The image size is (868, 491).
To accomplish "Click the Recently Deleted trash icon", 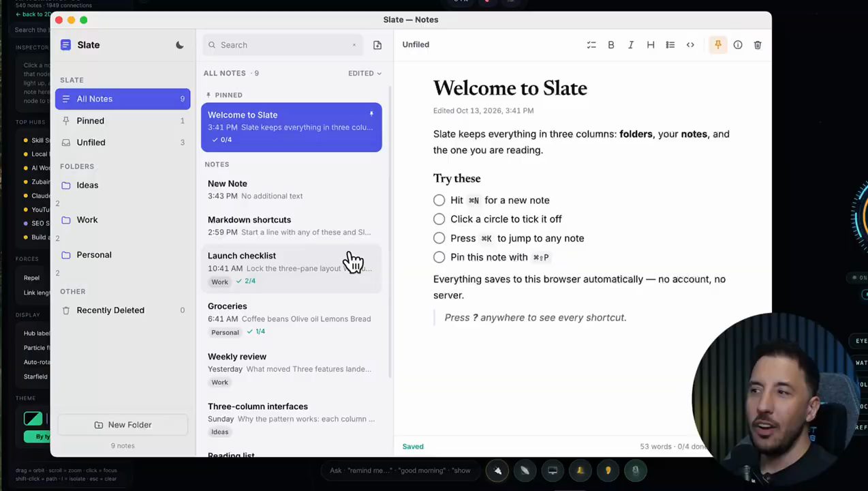I will (66, 310).
